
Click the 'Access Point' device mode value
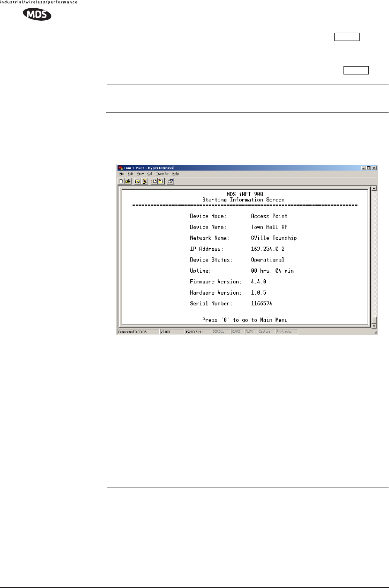tap(269, 216)
